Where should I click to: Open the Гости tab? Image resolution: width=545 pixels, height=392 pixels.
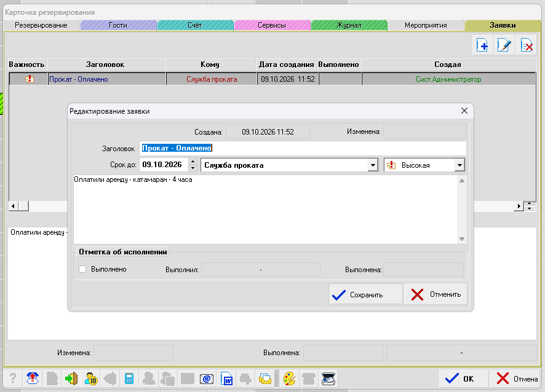pos(118,25)
